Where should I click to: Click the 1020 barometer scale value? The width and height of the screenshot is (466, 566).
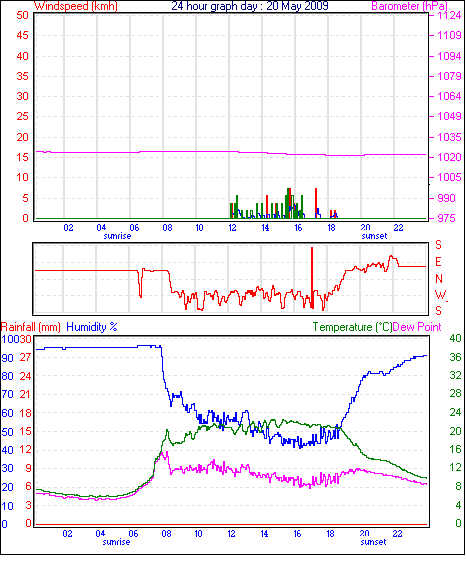(x=449, y=157)
